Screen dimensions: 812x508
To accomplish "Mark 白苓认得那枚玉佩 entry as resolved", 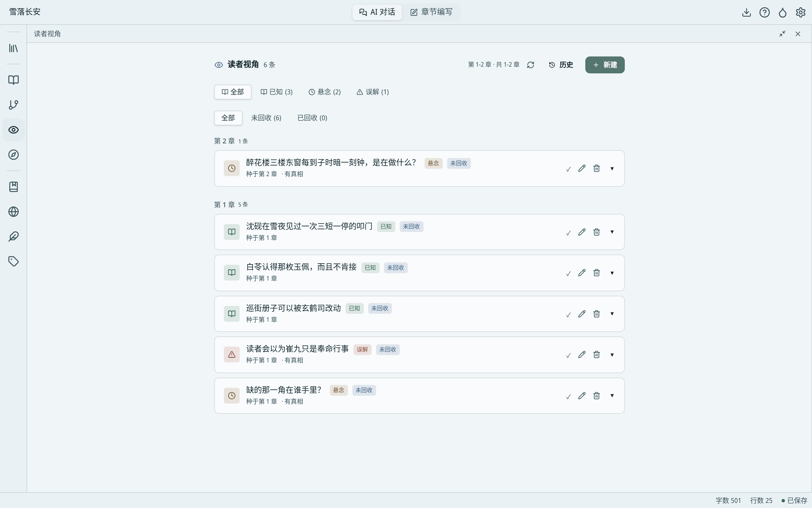I will point(568,273).
